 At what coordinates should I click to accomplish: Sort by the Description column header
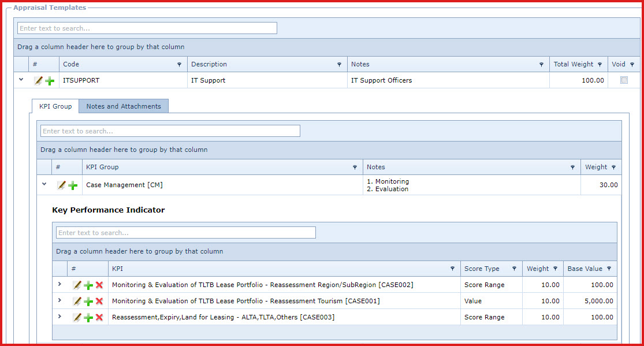(x=209, y=64)
